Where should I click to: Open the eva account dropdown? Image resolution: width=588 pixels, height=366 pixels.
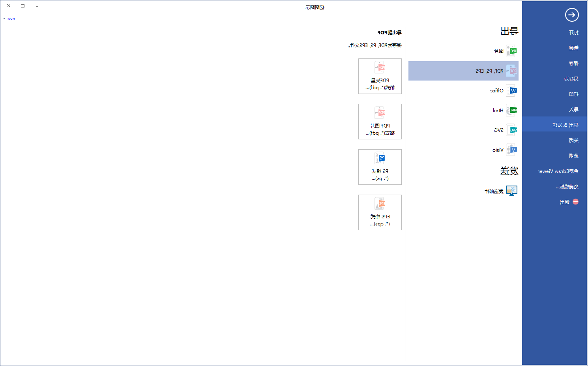pos(9,19)
